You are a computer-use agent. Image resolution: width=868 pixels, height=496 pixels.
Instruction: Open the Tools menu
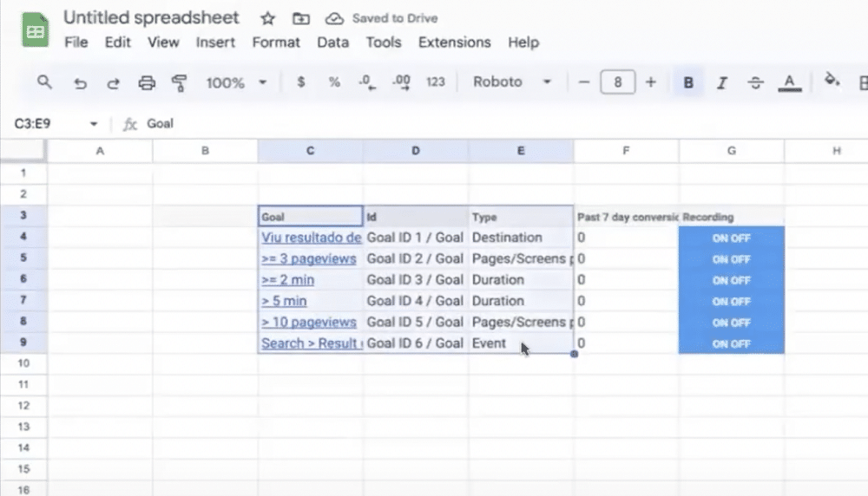(383, 42)
